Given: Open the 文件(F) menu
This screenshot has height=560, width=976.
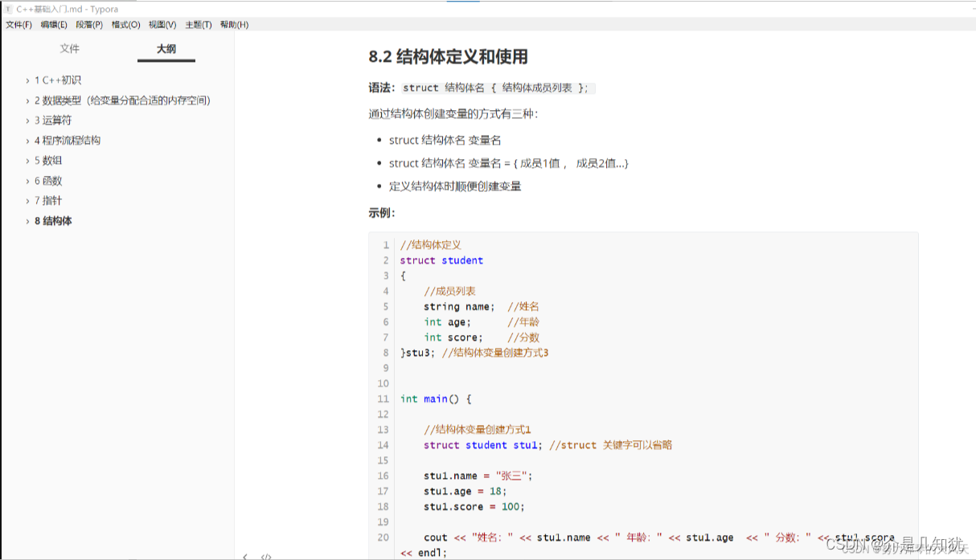Looking at the screenshot, I should point(18,25).
